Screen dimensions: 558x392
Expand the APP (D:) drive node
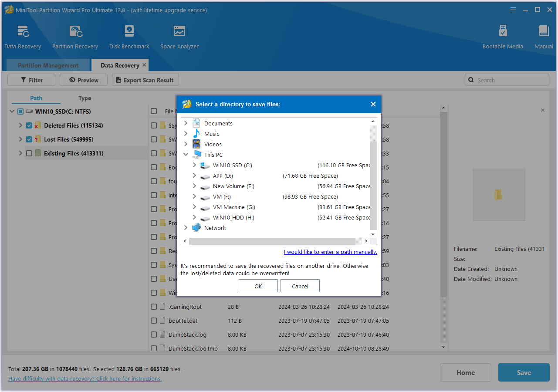[194, 176]
